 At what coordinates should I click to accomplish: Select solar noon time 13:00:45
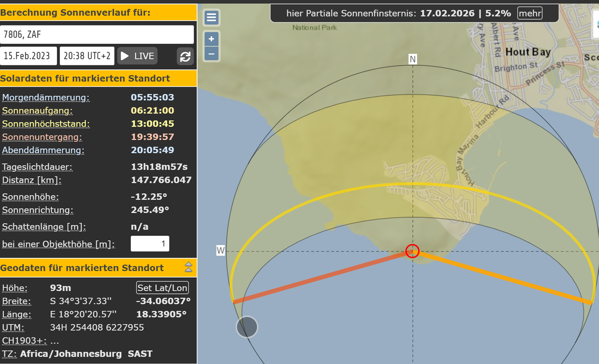click(152, 124)
